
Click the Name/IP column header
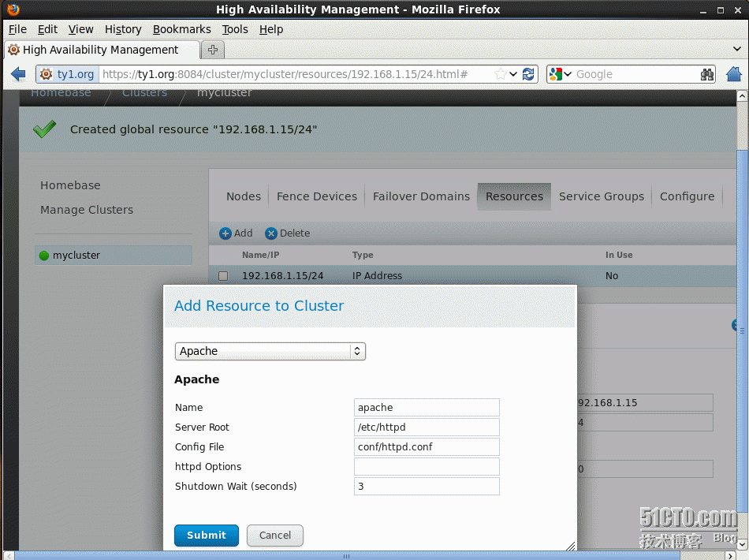[x=260, y=255]
